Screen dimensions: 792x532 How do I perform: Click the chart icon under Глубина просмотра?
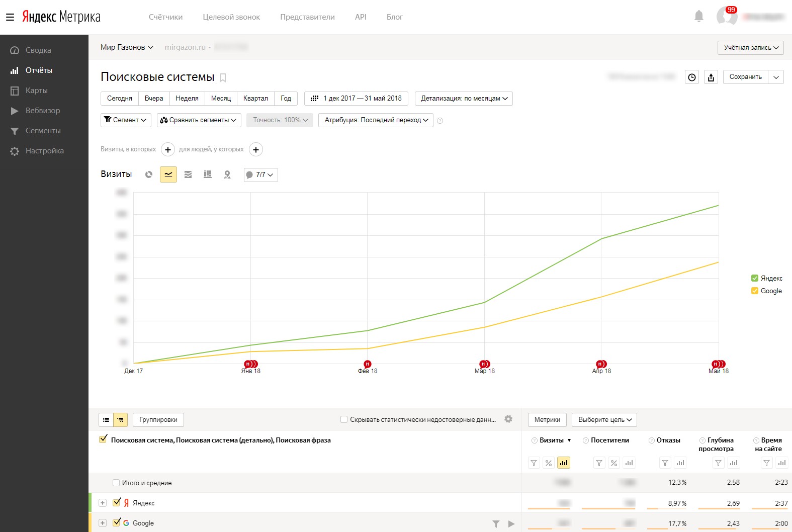734,463
